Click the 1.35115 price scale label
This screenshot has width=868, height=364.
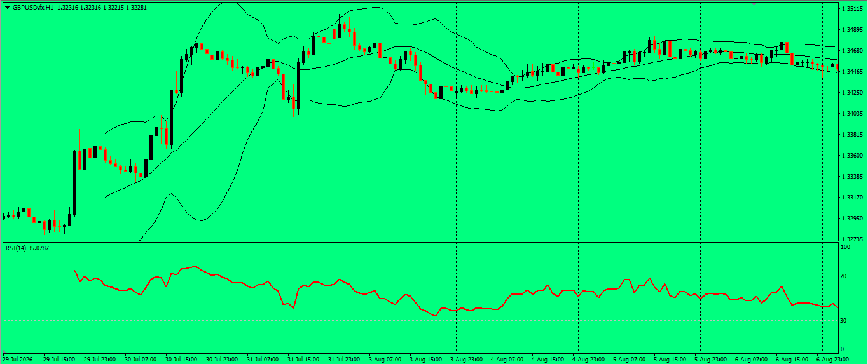pos(852,9)
